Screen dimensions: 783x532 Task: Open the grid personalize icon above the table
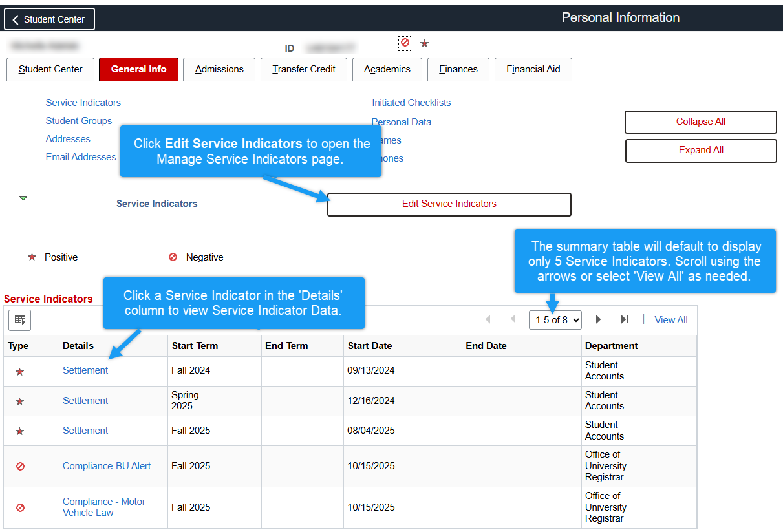19,320
